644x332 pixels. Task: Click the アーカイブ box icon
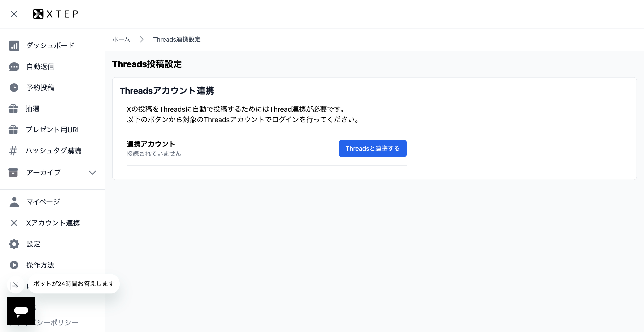13,173
